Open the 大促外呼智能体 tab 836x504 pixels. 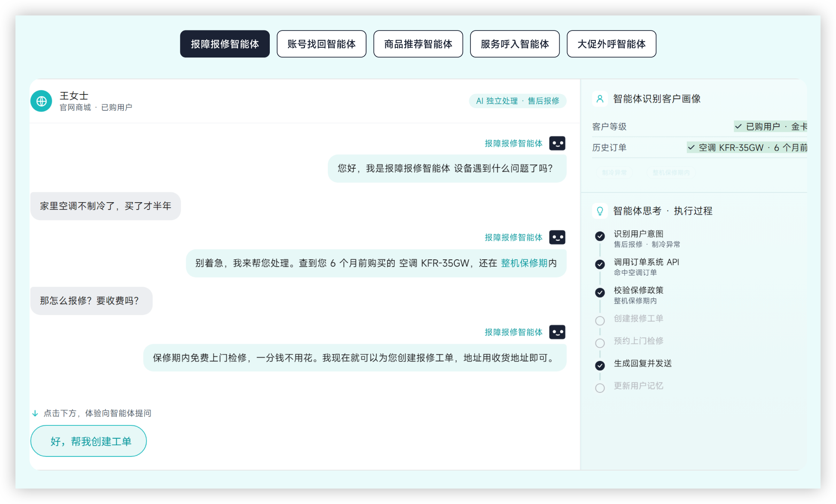tap(611, 44)
